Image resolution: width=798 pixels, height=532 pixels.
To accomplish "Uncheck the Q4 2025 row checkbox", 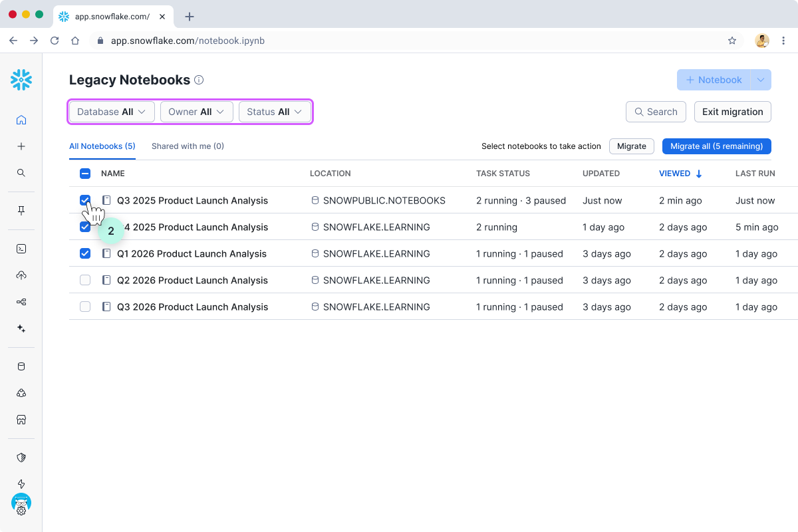I will [x=85, y=227].
